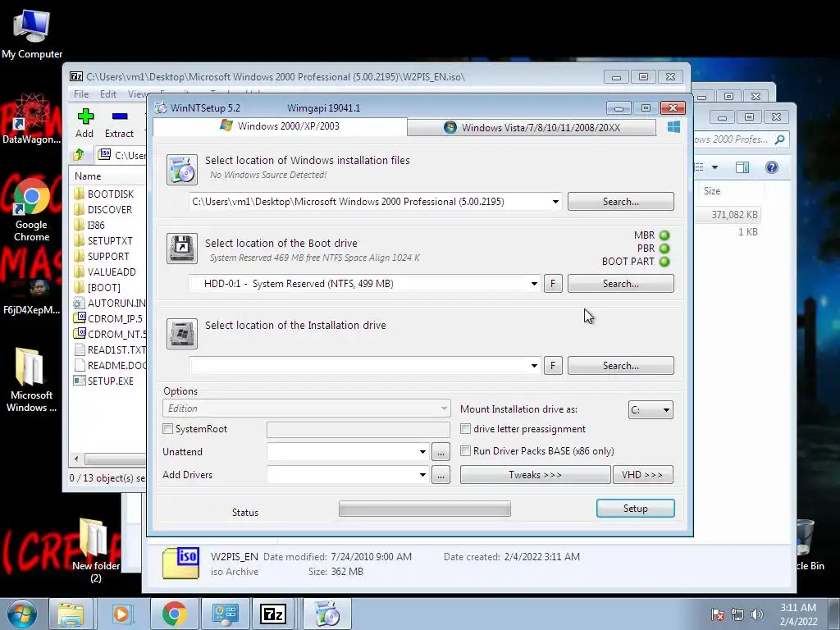Click Search for Windows installation files

pos(621,202)
